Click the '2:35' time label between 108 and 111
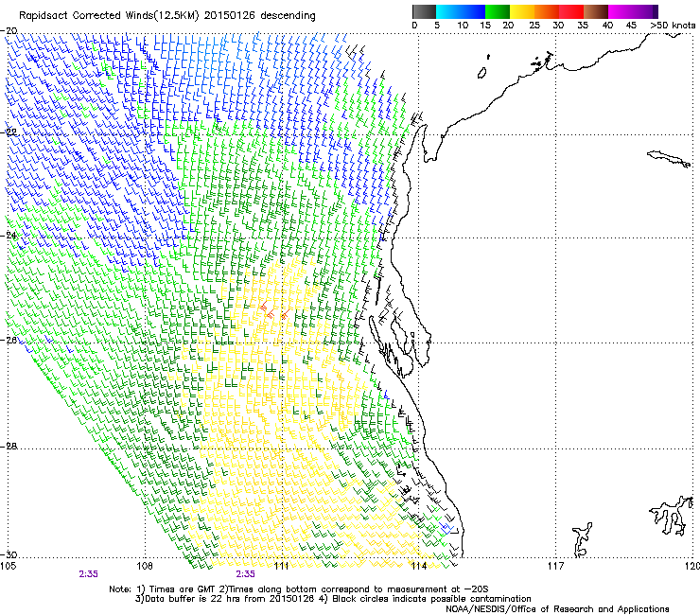The width and height of the screenshot is (700, 615). point(246,574)
